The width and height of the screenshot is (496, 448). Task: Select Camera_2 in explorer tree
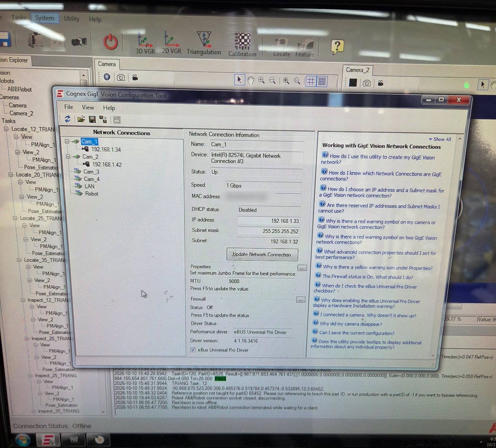tap(21, 113)
